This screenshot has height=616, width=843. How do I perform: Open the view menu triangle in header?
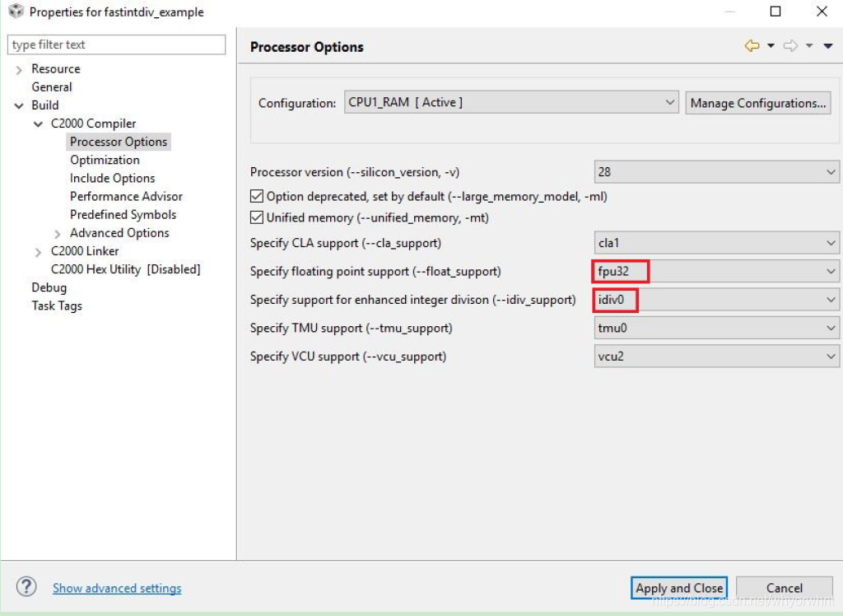pos(828,46)
